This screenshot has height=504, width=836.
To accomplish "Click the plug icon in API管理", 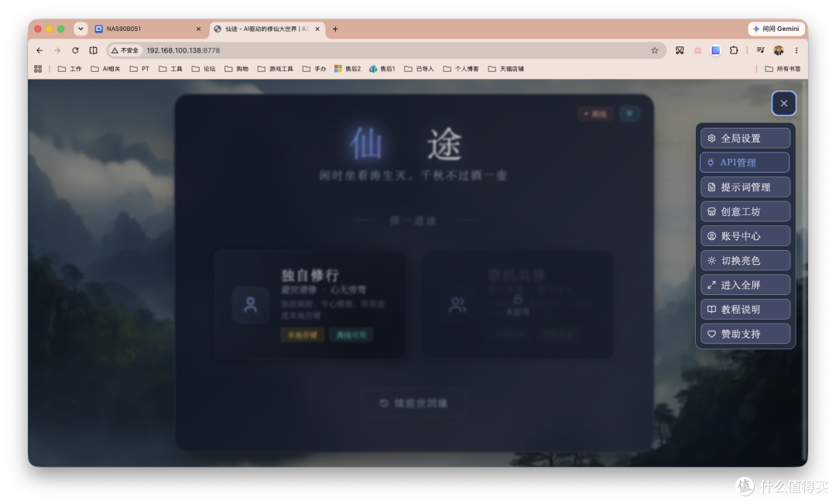I will coord(710,163).
